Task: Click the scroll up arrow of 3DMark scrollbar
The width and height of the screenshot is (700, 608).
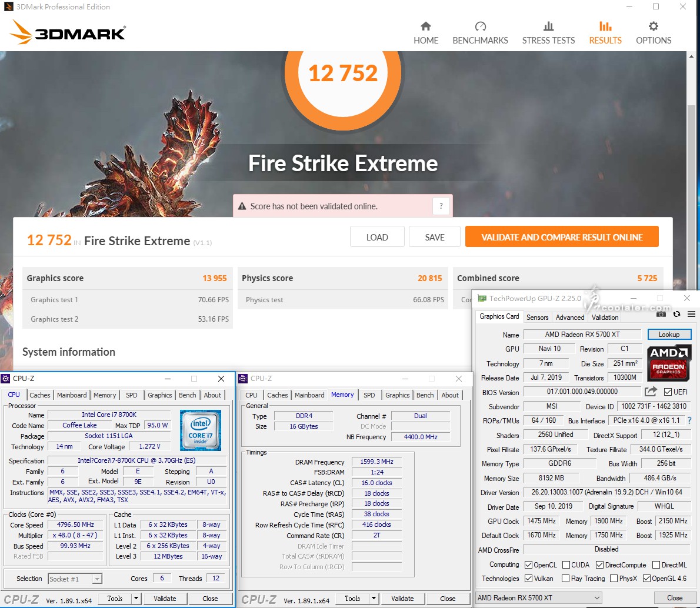Action: 691,56
